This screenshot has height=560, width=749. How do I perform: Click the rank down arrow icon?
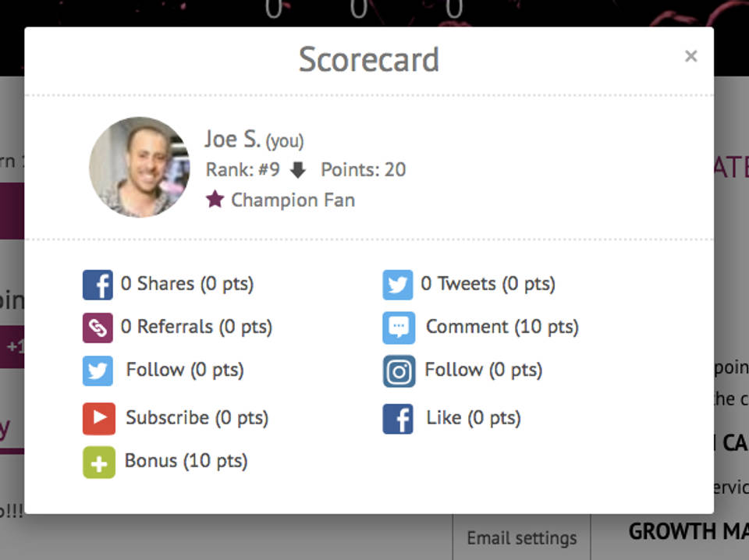click(x=298, y=170)
